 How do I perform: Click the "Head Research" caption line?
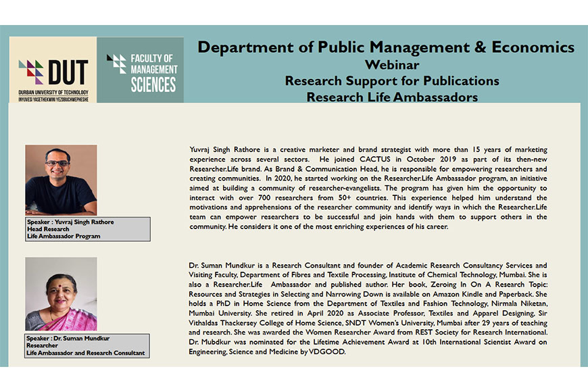tap(48, 229)
